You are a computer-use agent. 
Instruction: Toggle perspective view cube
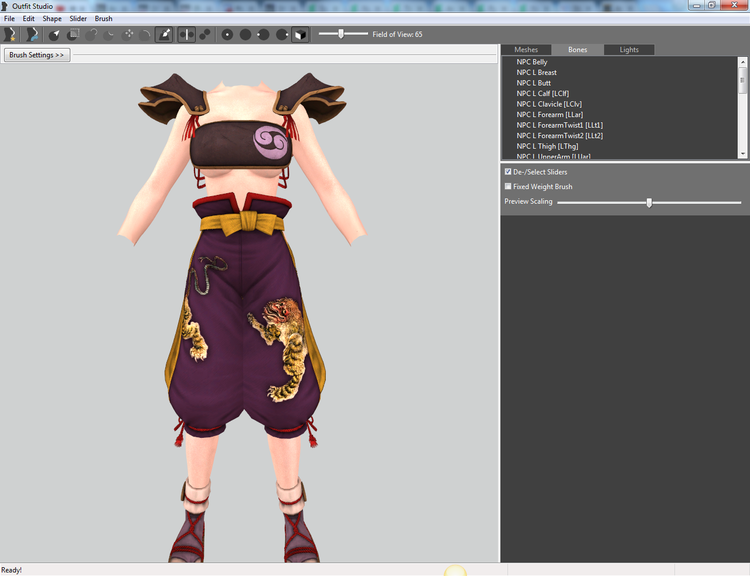pos(300,34)
